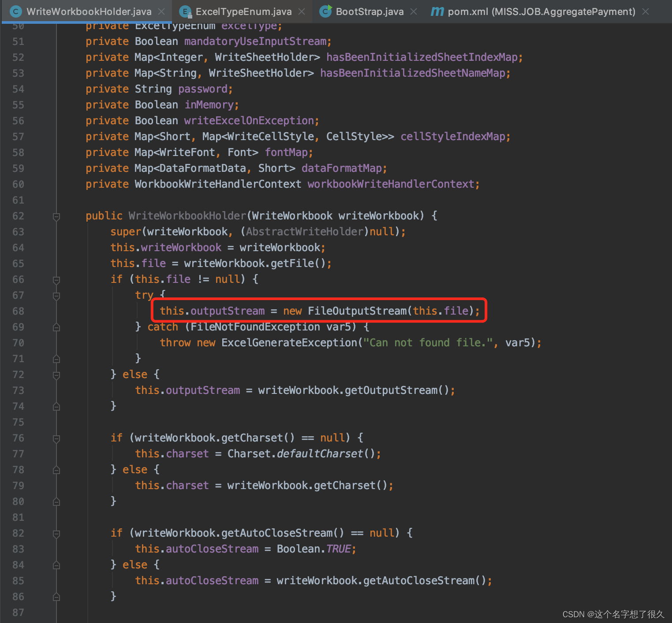
Task: Click getOutputStream() call on line 73
Action: pyautogui.click(x=397, y=390)
